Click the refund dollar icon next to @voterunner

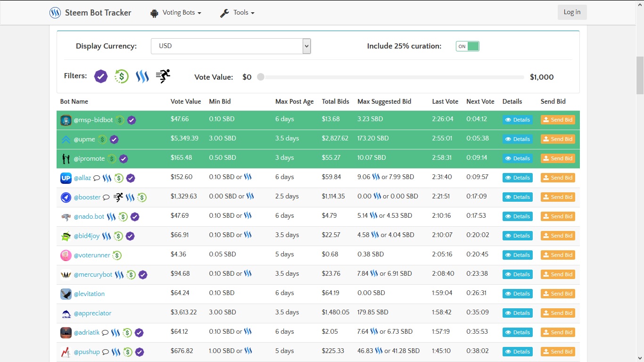pos(117,255)
